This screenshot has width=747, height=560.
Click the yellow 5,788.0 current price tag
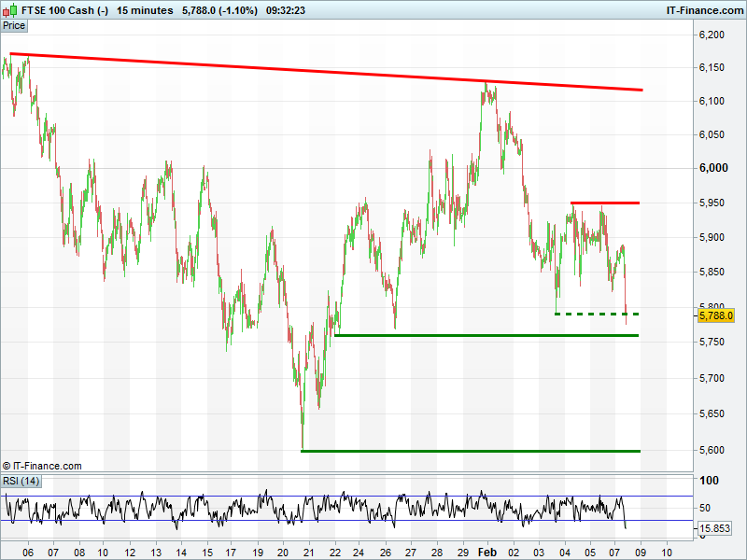coord(716,316)
